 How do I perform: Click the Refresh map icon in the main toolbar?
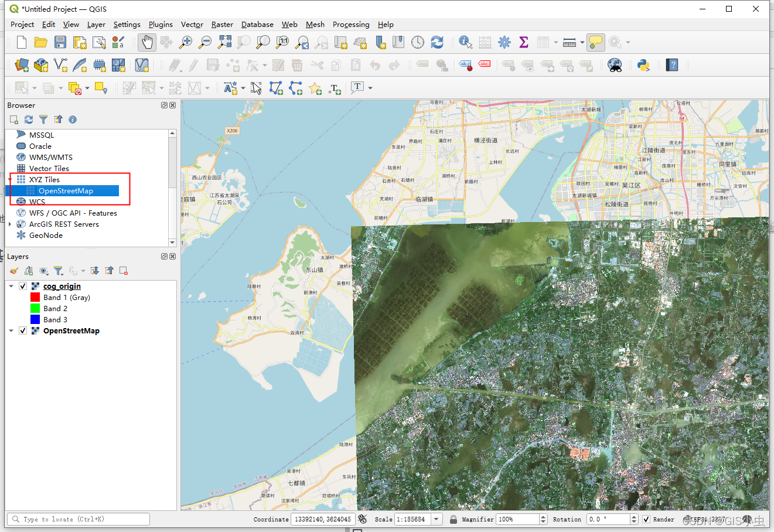tap(437, 42)
